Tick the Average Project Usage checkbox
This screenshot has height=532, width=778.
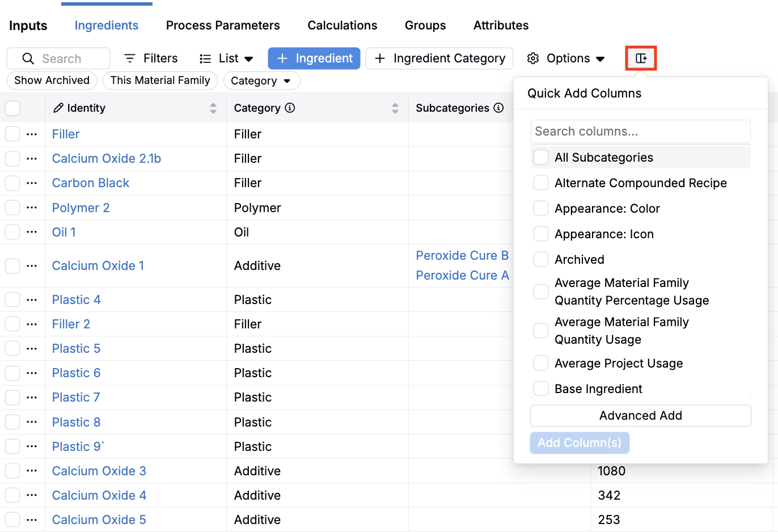[541, 363]
